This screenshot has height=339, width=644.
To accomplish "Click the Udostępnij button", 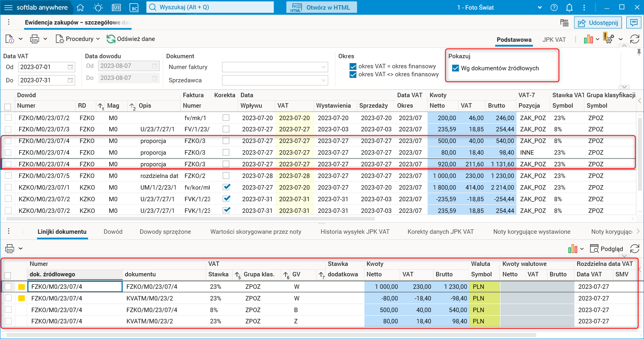I will (598, 23).
